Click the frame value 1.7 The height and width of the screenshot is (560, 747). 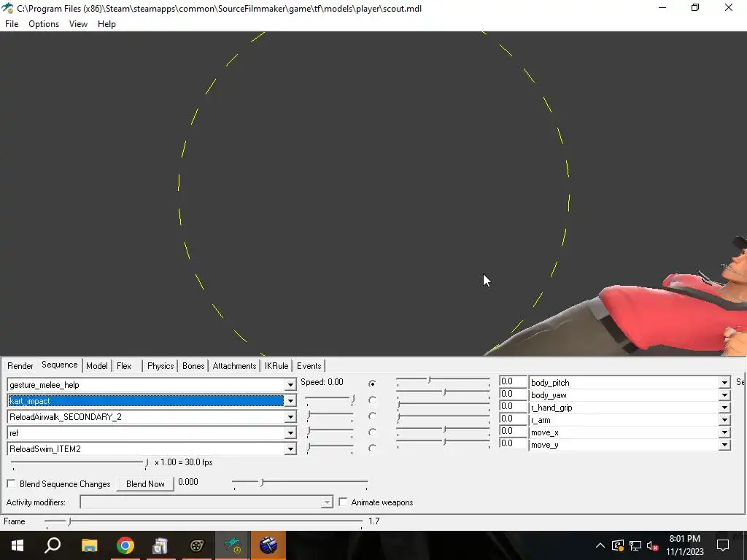click(374, 521)
